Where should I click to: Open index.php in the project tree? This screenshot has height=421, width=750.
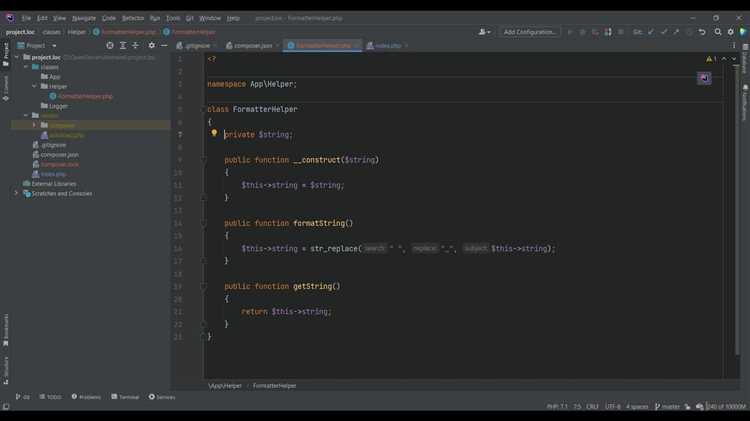(53, 174)
